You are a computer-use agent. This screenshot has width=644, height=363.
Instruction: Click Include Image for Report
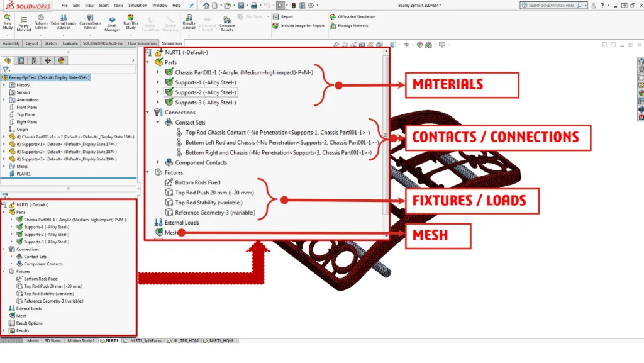299,25
